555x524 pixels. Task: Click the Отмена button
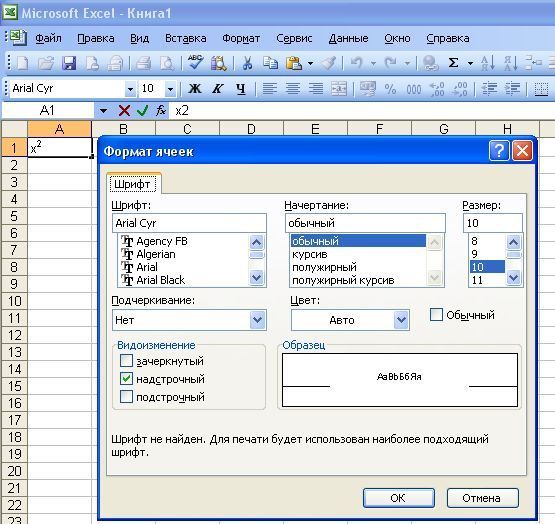tap(482, 498)
